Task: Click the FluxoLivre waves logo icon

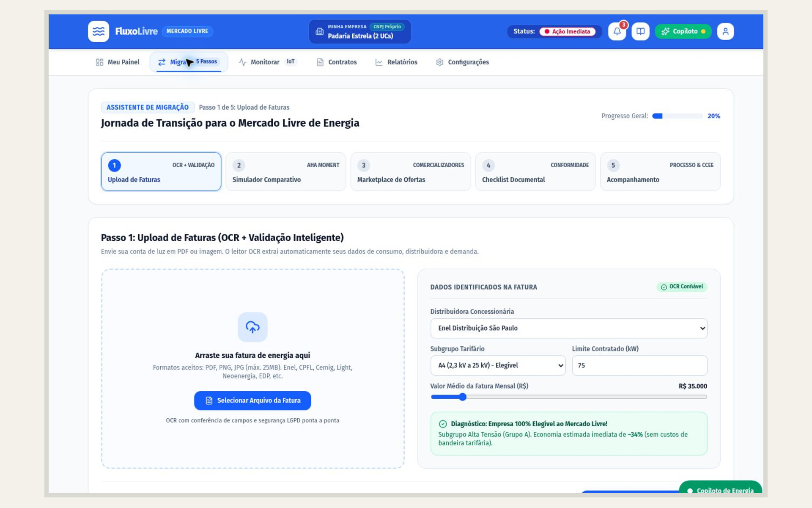Action: coord(99,31)
